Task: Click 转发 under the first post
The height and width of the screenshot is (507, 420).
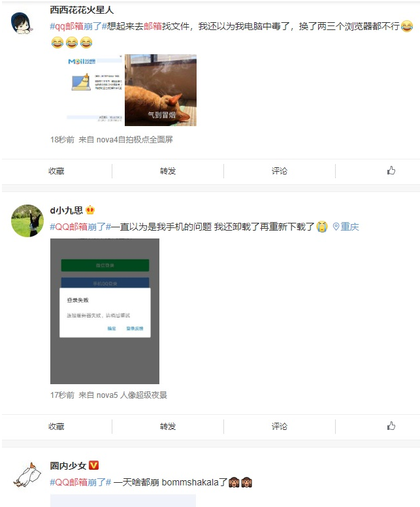Action: click(x=168, y=171)
